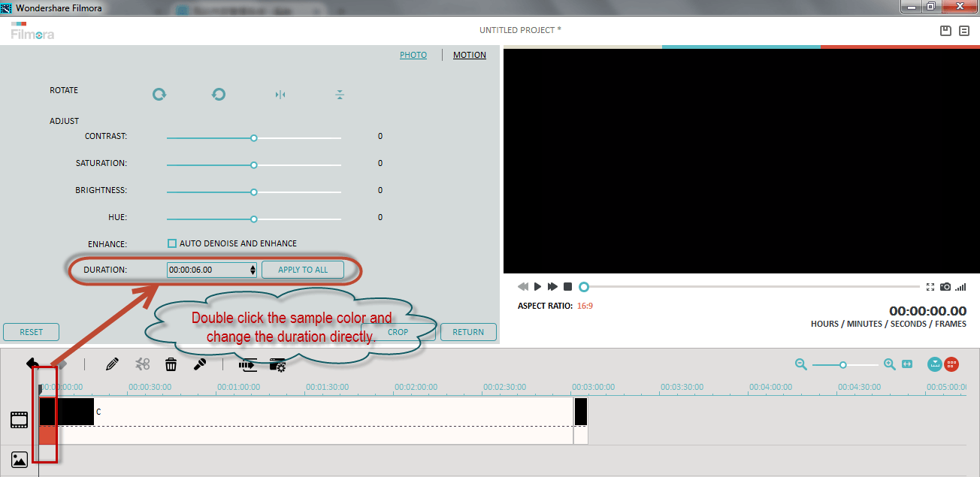The height and width of the screenshot is (477, 980).
Task: Zoom out the timeline with minus magnifier
Action: pyautogui.click(x=801, y=364)
